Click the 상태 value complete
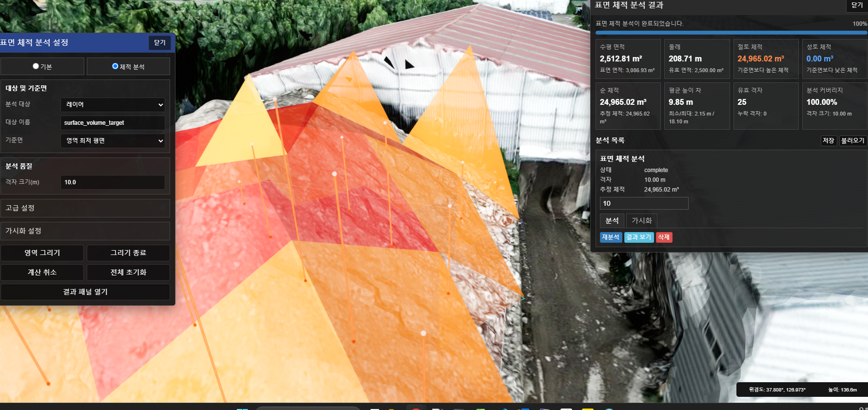 pyautogui.click(x=656, y=170)
